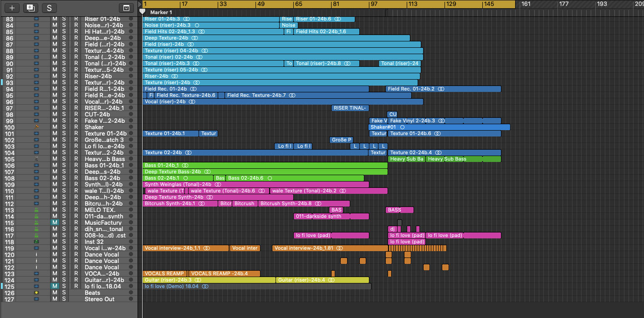Image resolution: width=644 pixels, height=318 pixels.
Task: Click the audio waveform icon of Riser 01-24b track
Action: [x=36, y=19]
